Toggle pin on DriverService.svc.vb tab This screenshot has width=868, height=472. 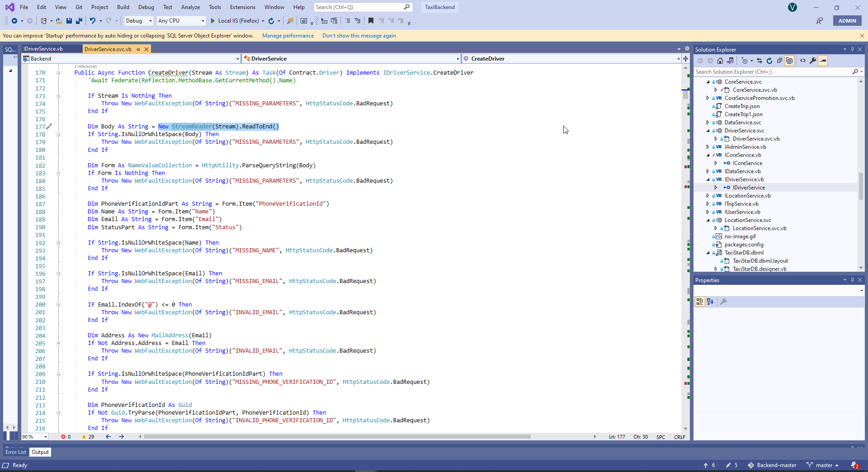pos(138,49)
